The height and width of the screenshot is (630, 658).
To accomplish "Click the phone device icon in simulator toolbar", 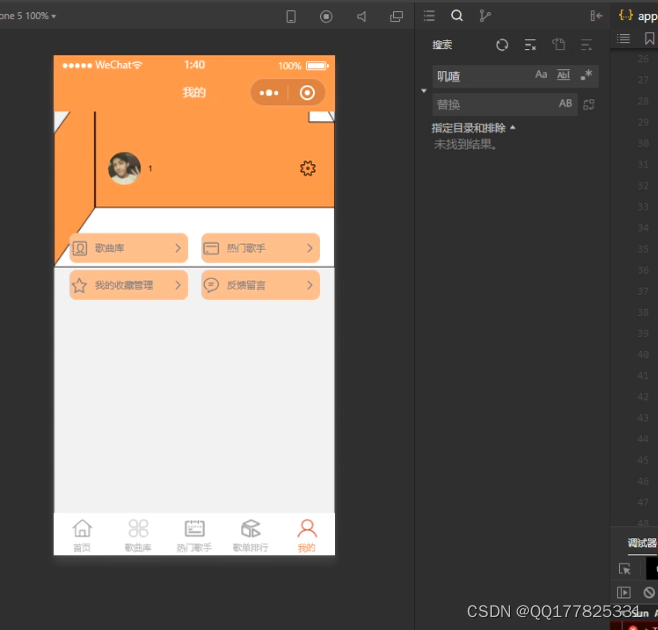I will (291, 16).
